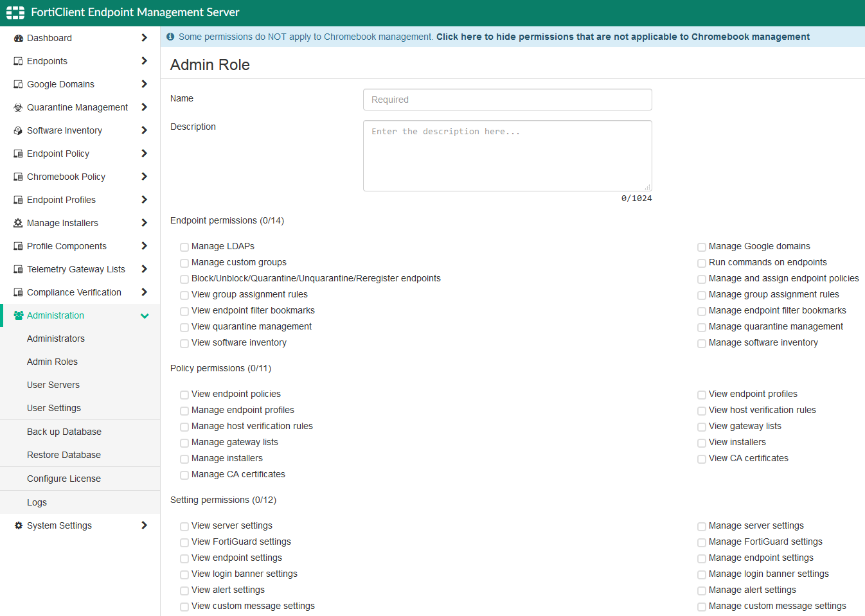Expand the Software Inventory chevron
865x616 pixels.
tap(144, 130)
